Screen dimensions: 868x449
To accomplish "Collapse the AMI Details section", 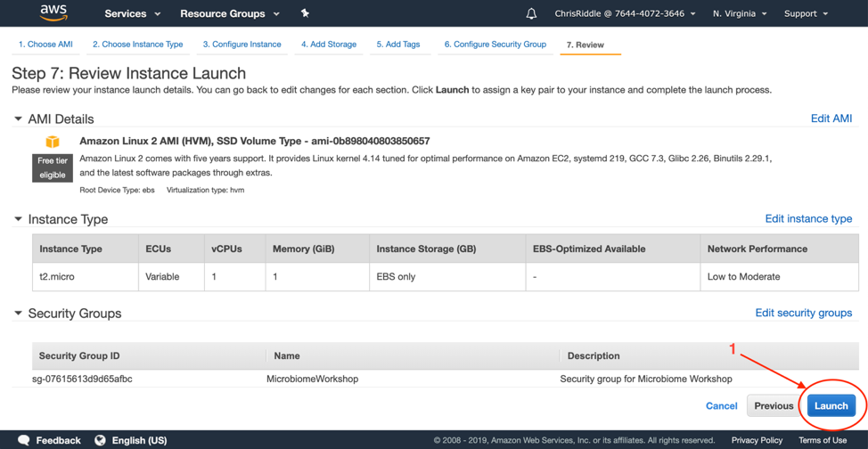I will (18, 118).
